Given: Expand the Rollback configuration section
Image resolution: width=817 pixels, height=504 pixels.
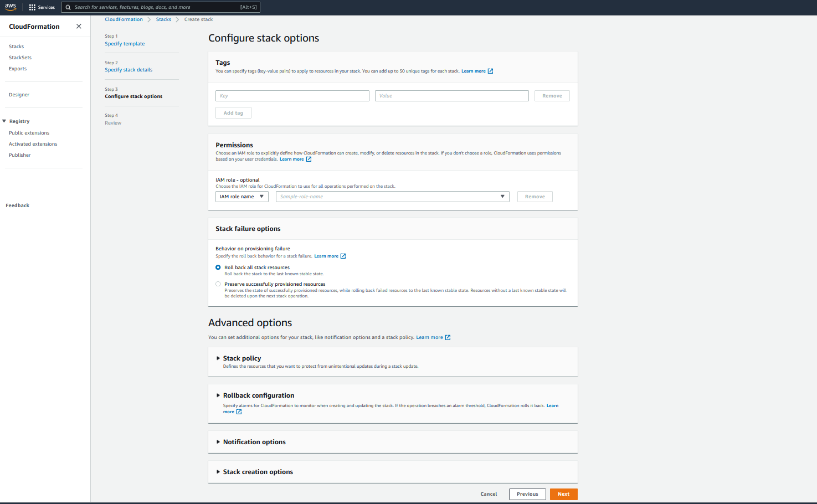Looking at the screenshot, I should pyautogui.click(x=218, y=395).
